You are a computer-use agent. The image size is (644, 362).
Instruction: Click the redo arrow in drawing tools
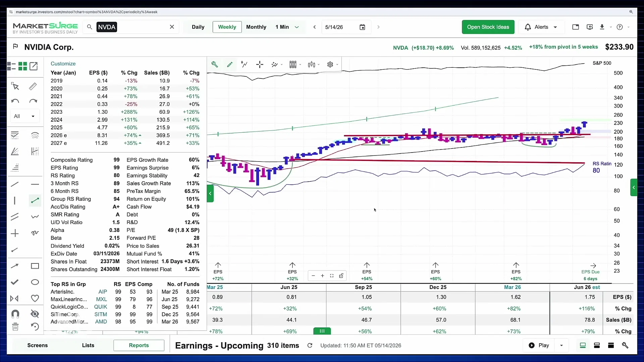coord(33,101)
